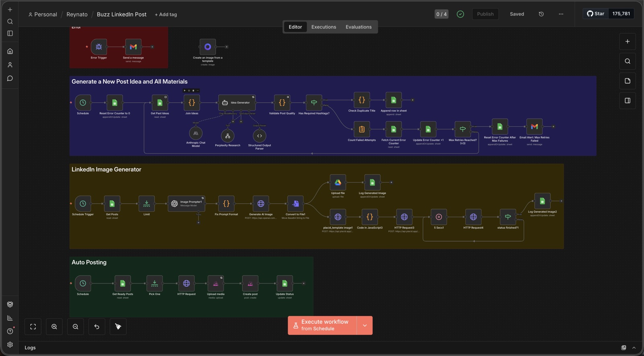The image size is (644, 356).
Task: Switch to the Evaluations tab
Action: coord(359,27)
